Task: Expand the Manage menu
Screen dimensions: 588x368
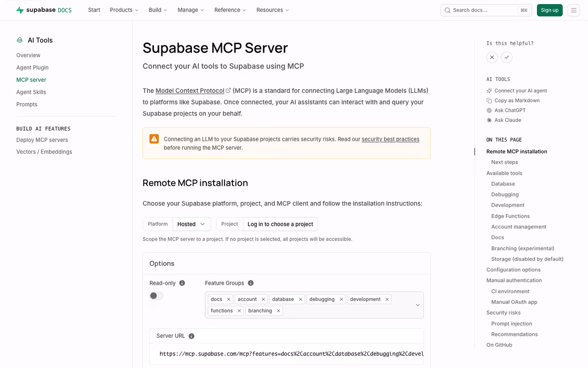Action: click(191, 10)
